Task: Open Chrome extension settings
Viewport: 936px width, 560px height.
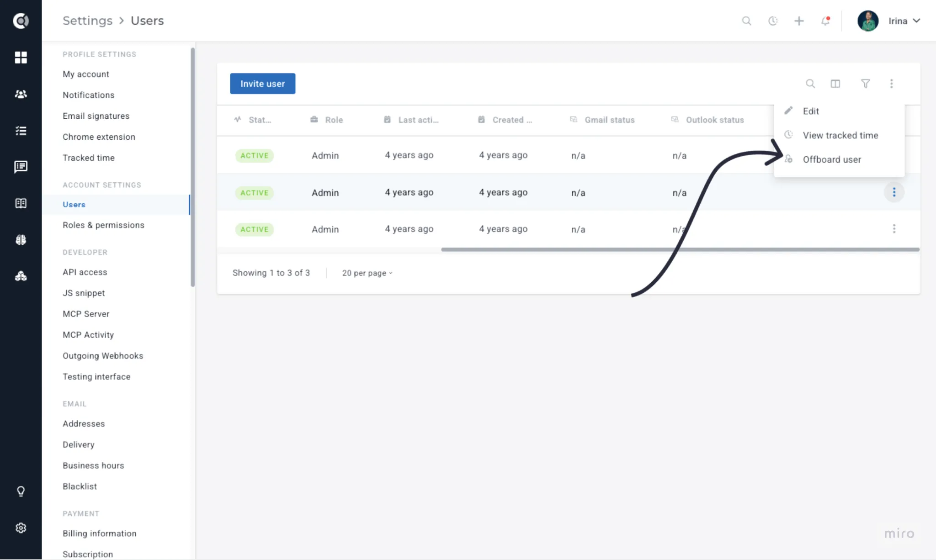Action: pos(99,137)
